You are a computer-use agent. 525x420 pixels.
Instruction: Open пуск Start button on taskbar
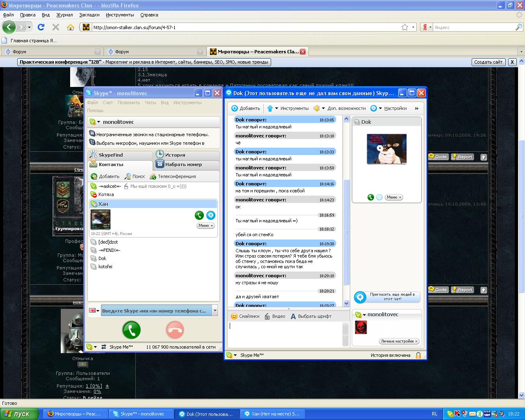(19, 414)
